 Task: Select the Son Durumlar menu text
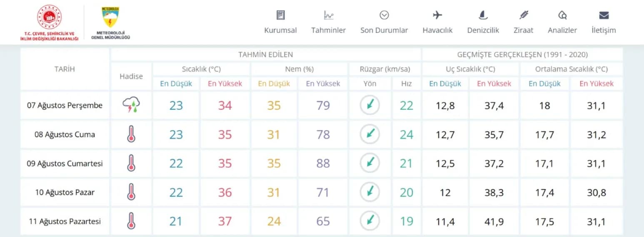tap(384, 30)
